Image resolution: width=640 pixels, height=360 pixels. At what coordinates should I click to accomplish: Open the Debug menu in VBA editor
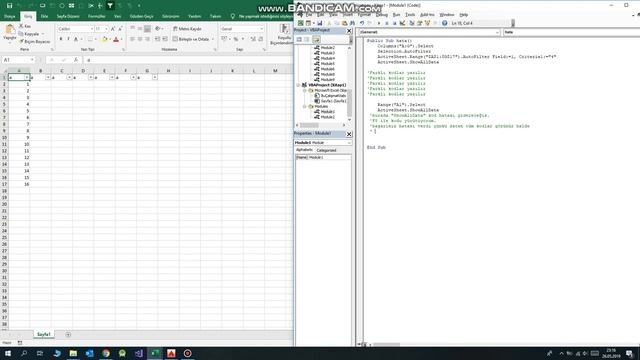[x=382, y=15]
